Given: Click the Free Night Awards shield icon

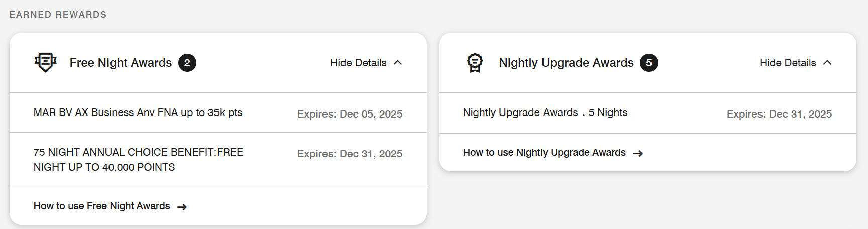Looking at the screenshot, I should coord(45,63).
